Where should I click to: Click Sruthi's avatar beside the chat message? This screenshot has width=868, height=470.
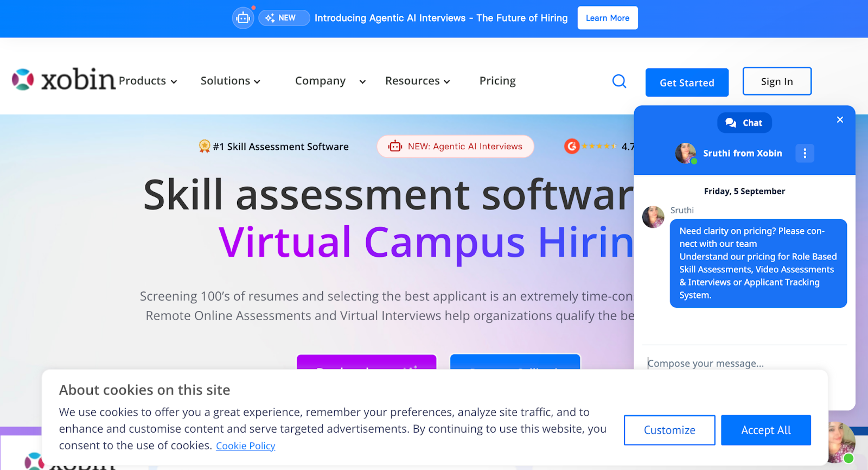(x=653, y=217)
